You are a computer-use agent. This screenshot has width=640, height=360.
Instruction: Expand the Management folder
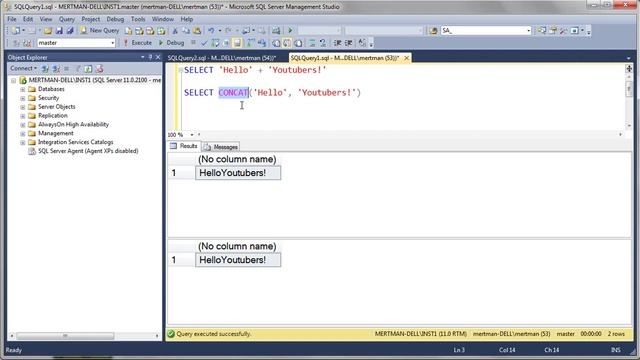point(23,133)
